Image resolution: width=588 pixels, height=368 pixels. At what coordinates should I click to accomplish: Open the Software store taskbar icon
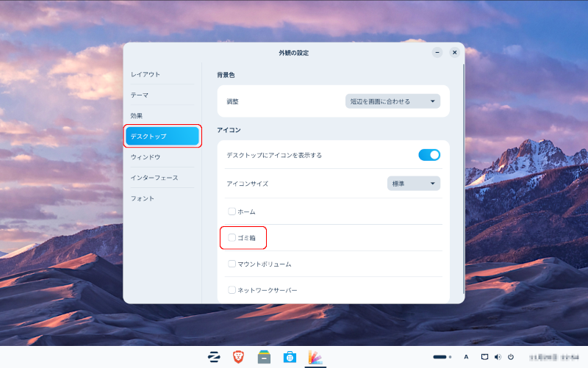(x=290, y=357)
